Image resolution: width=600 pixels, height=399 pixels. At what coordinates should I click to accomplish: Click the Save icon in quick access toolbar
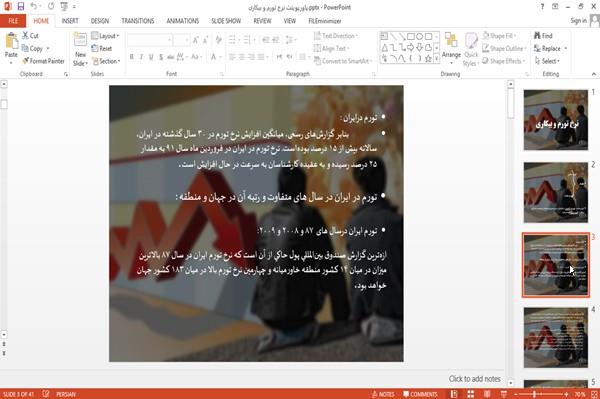pos(20,7)
